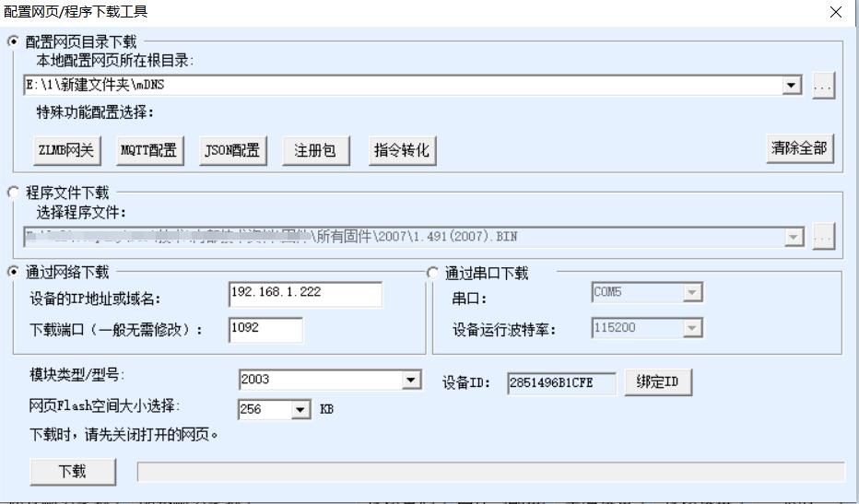Open the JSON配置 settings
Viewport: 859px width, 504px height.
coord(230,151)
